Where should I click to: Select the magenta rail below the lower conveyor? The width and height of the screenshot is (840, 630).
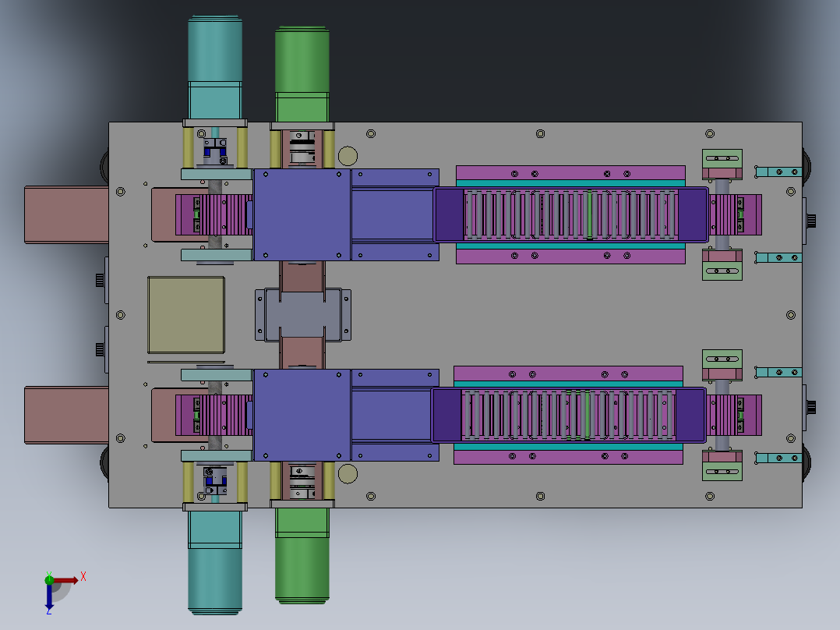coord(568,457)
